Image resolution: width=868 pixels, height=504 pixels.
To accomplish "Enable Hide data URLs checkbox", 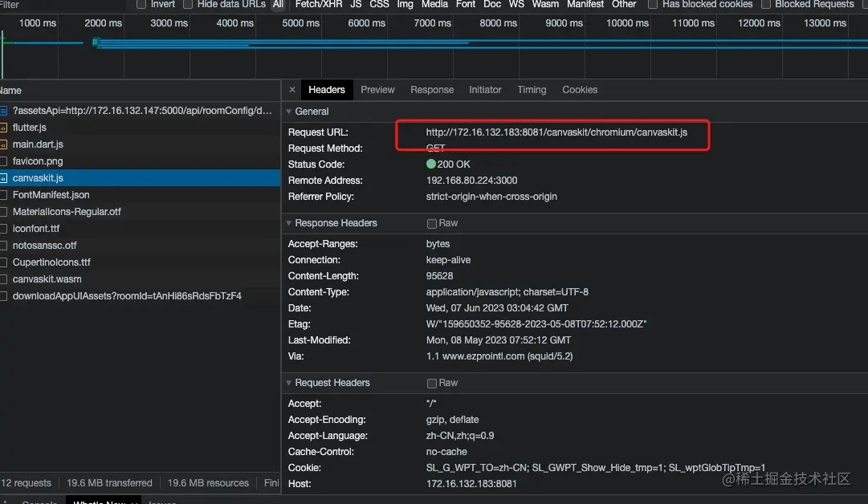I will [x=188, y=5].
